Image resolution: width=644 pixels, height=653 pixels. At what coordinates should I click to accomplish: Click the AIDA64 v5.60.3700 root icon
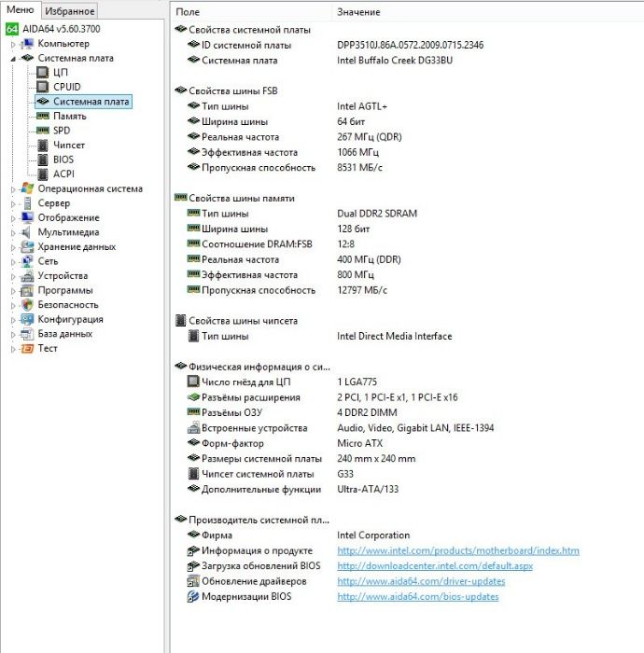tap(11, 29)
